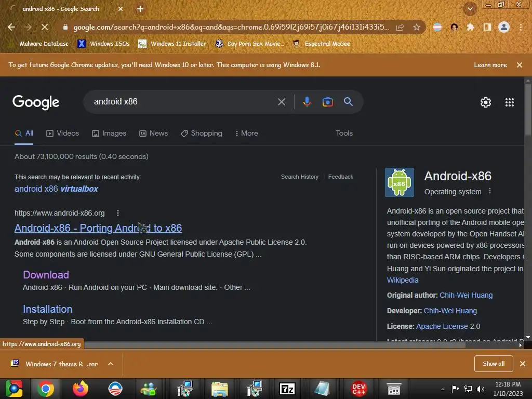Switch to the All results tab

(24, 134)
